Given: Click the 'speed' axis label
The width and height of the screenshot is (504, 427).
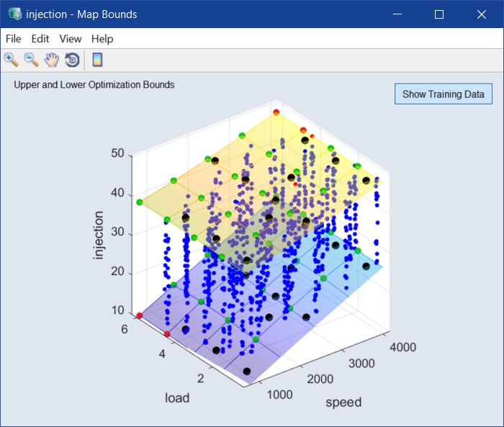Looking at the screenshot, I should tap(343, 402).
